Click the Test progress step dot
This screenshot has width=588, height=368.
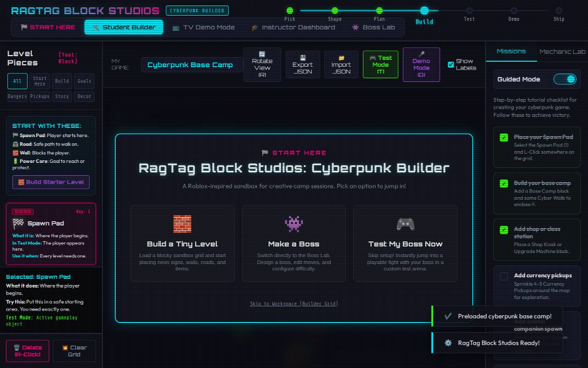(469, 11)
